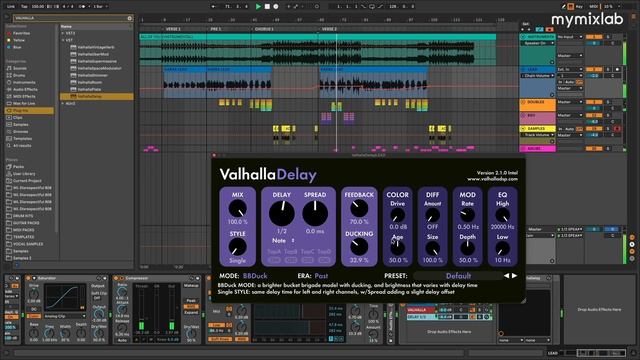Click the DELAY time knob showing 1/2

click(282, 213)
